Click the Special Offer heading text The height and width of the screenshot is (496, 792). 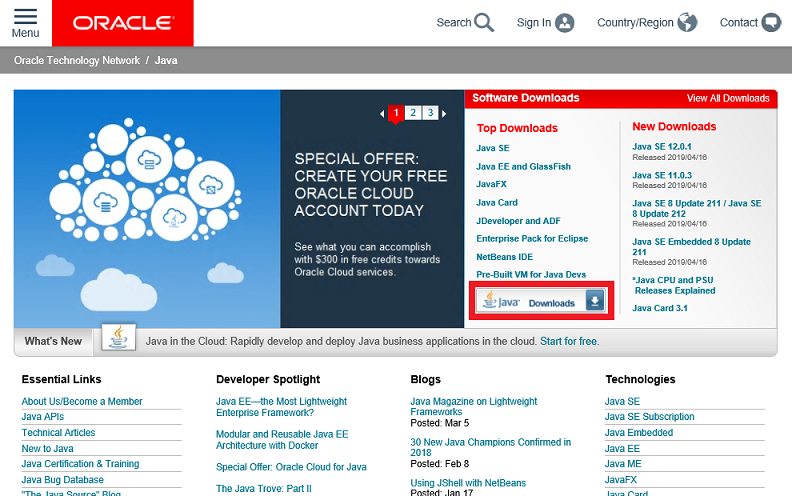(x=370, y=185)
